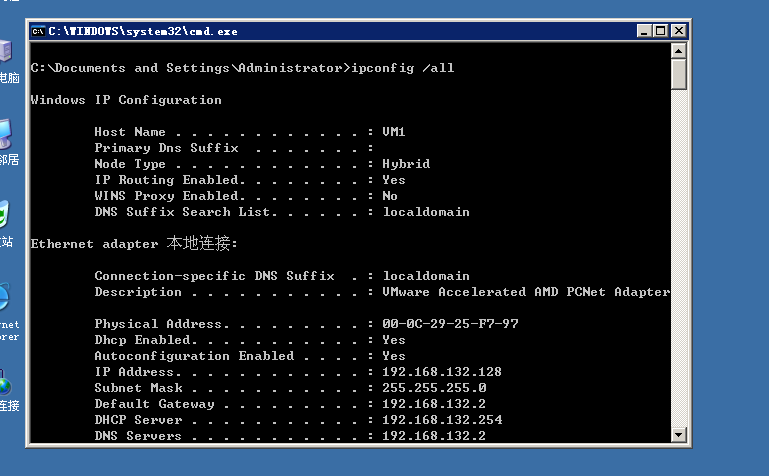Screen dimensions: 769x476
Task: Click the Subnet Mask value 255.255.255.0
Action: tap(434, 388)
